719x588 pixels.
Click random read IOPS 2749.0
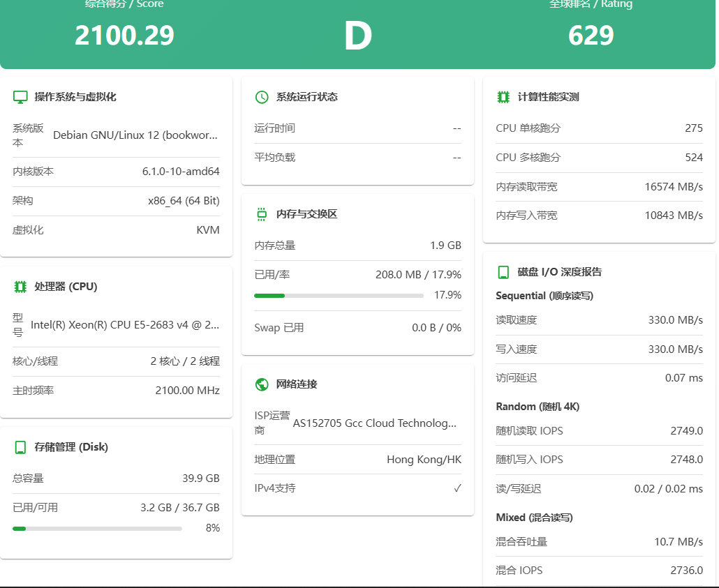(686, 431)
